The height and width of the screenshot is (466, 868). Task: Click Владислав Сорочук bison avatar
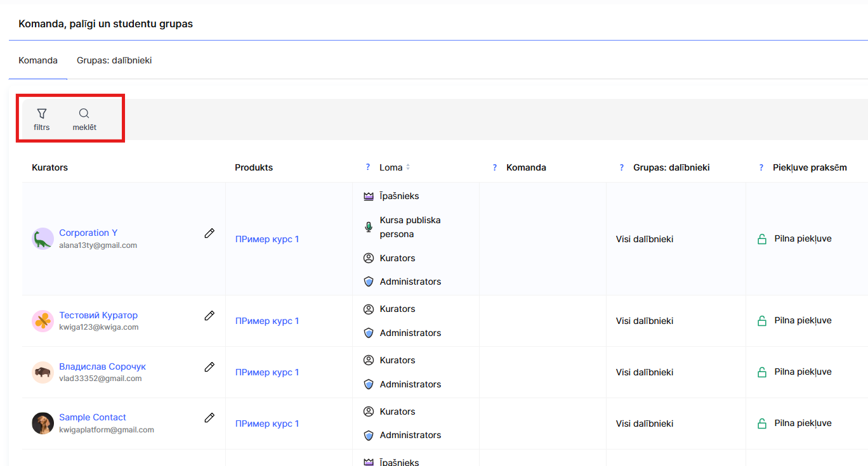tap(43, 372)
